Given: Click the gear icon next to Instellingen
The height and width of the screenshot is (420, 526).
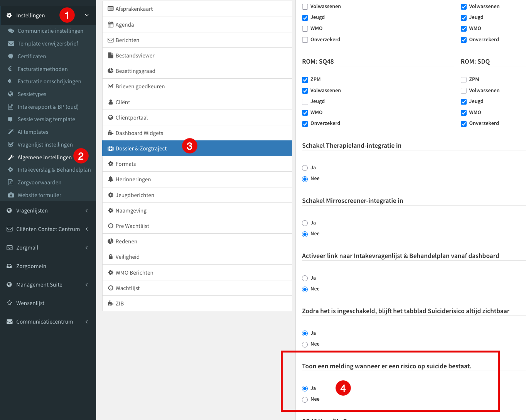Looking at the screenshot, I should [x=9, y=15].
